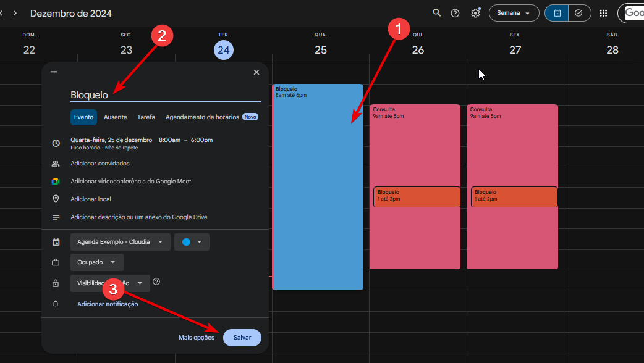Open the Ocupado availability dropdown
Viewport: 644px width, 363px height.
pos(97,262)
